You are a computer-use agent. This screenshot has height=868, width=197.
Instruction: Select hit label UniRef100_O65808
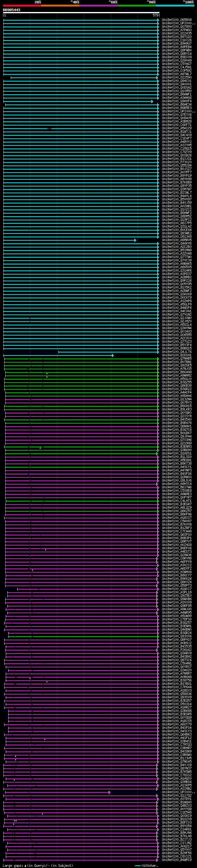[x=177, y=20]
